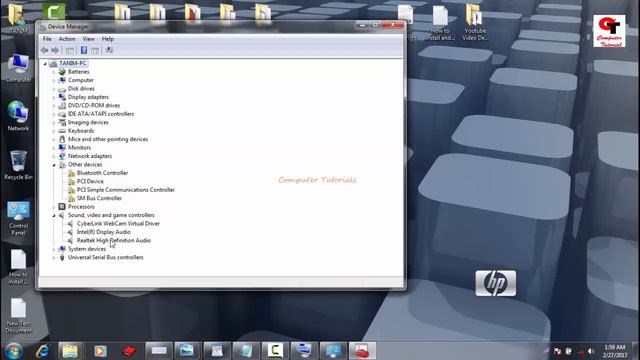The image size is (640, 360).
Task: Select the Processors label
Action: point(81,207)
